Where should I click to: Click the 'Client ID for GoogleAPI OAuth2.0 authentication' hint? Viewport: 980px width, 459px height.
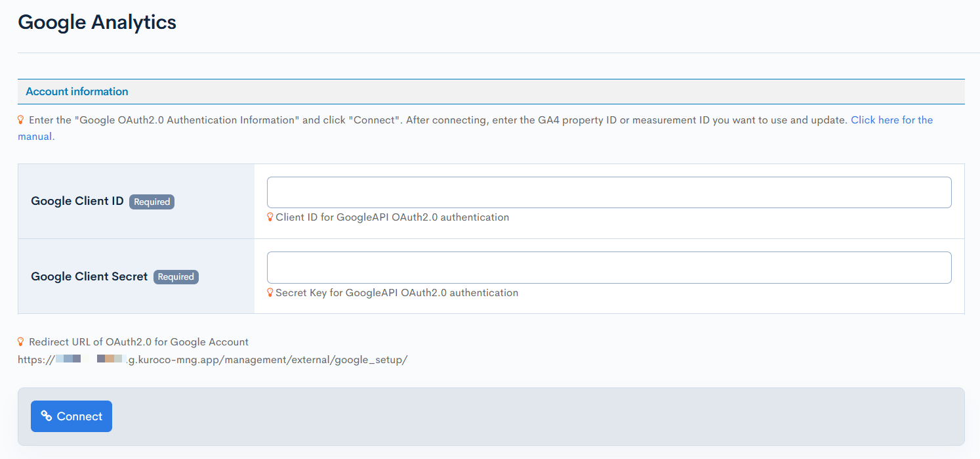392,217
